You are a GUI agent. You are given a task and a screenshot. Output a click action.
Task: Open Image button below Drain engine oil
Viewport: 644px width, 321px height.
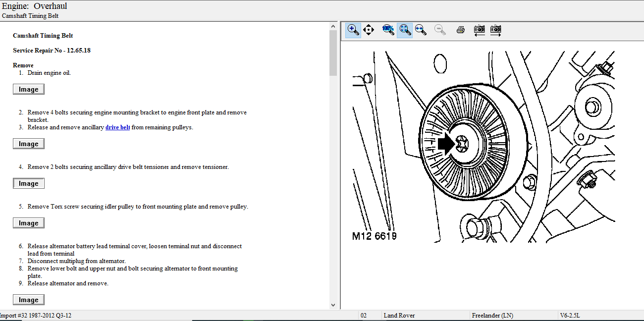[x=29, y=89]
